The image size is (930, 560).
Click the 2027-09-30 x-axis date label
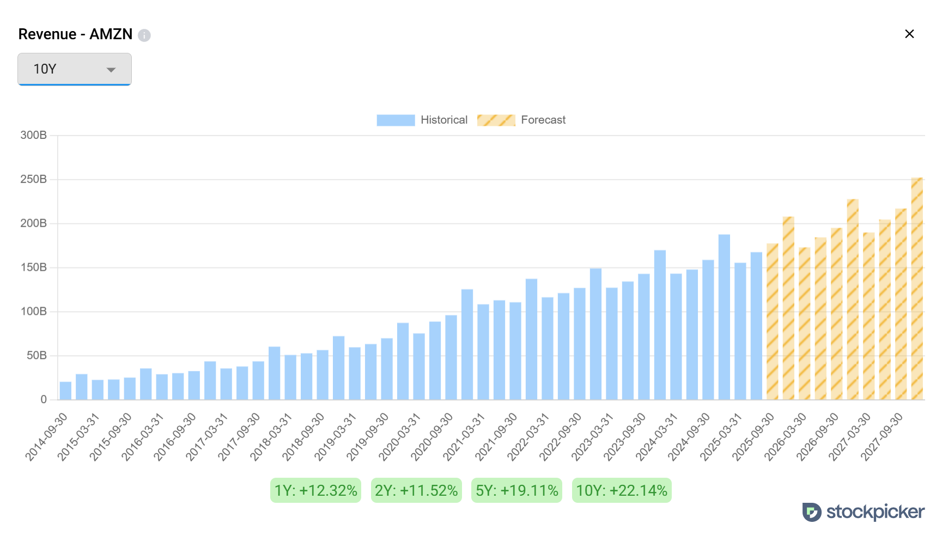(x=882, y=437)
